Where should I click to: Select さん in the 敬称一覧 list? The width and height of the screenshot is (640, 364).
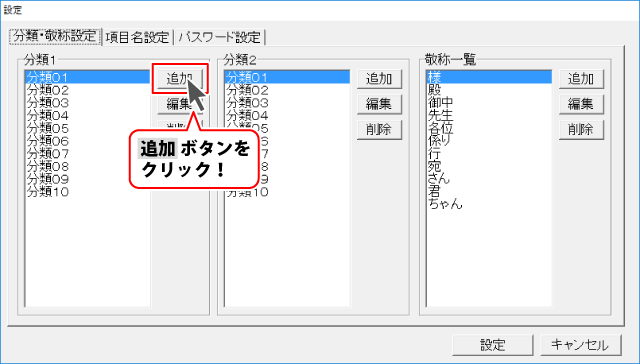[x=489, y=179]
